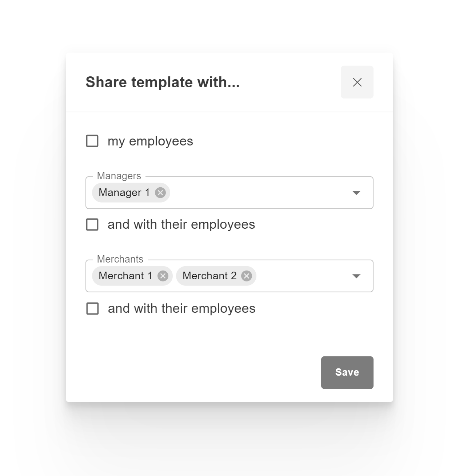Screen dimensions: 451x476
Task: Remove the Merchant 1 chip
Action: (x=163, y=276)
